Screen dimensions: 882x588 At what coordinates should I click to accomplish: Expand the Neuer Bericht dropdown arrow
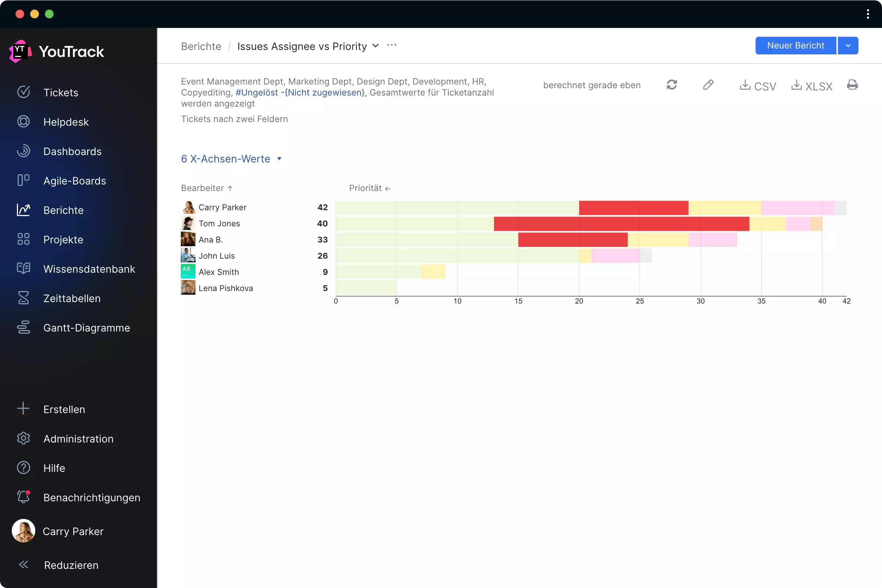pyautogui.click(x=848, y=45)
